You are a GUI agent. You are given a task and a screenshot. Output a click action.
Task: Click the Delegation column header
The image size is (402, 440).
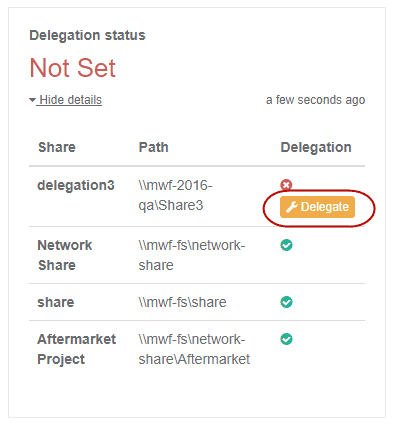tap(316, 147)
